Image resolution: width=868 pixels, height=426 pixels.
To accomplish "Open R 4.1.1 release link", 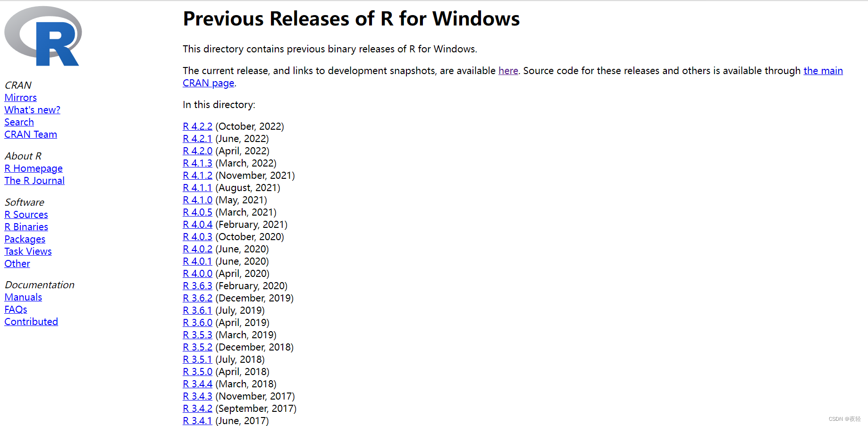I will [198, 188].
